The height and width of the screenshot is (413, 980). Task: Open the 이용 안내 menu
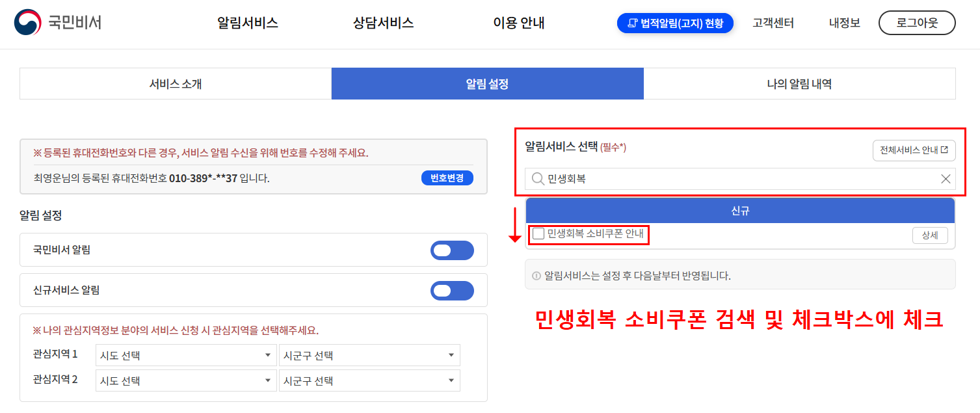(518, 23)
